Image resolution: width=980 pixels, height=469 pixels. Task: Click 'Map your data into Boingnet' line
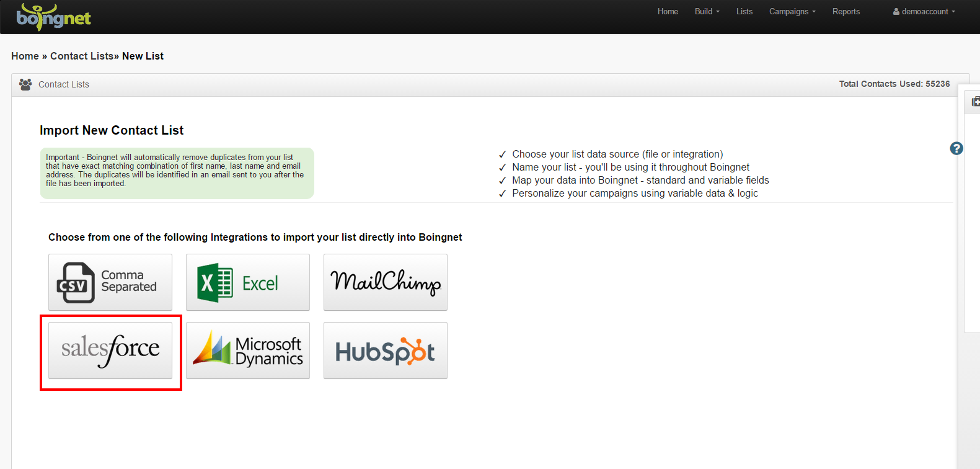point(640,180)
